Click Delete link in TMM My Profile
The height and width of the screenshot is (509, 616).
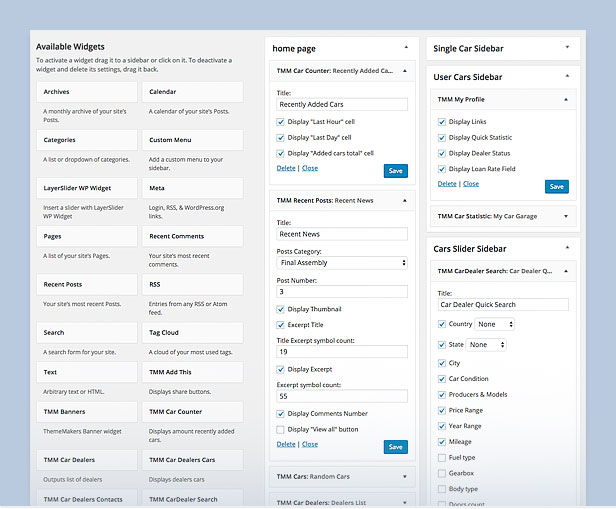coord(447,184)
